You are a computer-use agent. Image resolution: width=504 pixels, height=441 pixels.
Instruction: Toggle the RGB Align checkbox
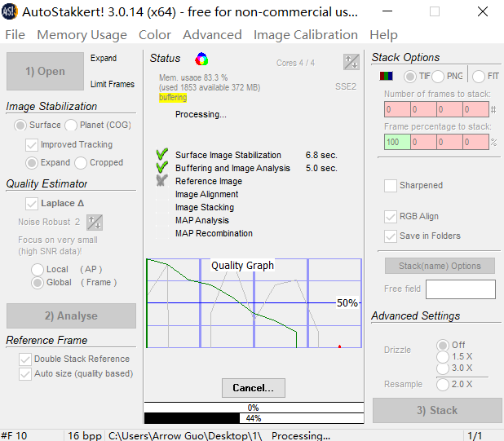point(391,217)
